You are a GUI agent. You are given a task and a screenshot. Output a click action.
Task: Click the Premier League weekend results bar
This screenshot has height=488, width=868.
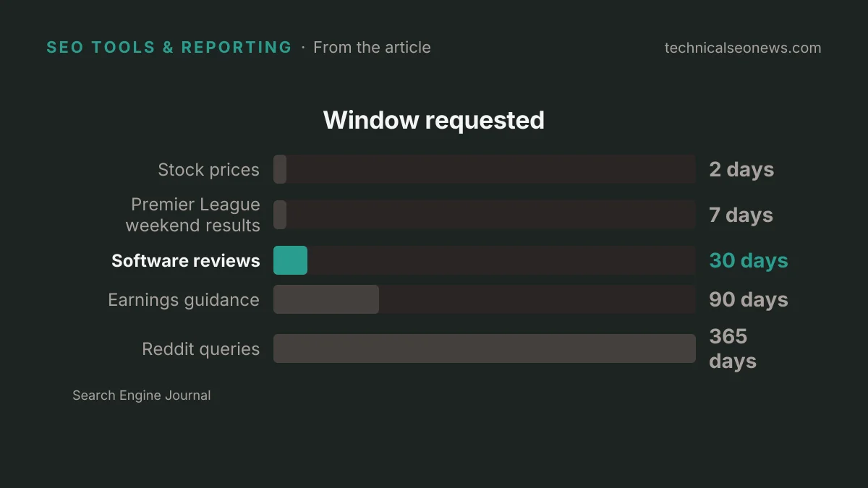[280, 215]
